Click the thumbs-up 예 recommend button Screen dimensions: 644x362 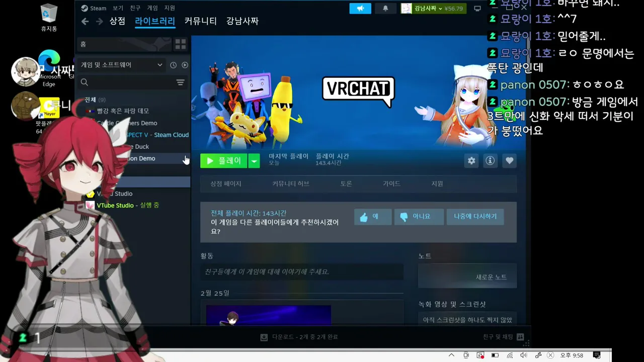(373, 217)
